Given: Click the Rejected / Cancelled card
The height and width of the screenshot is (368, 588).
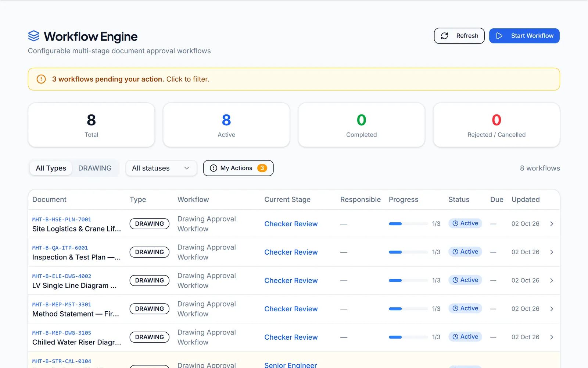Looking at the screenshot, I should click(x=496, y=125).
